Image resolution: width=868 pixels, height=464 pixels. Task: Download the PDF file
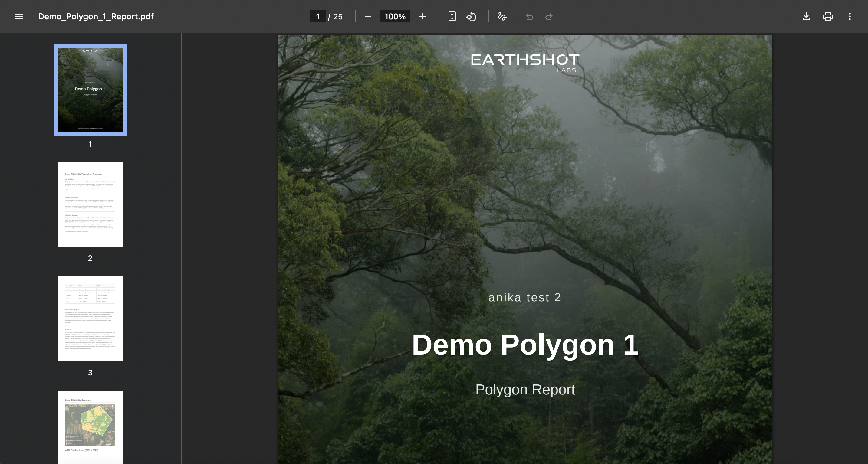pos(806,17)
